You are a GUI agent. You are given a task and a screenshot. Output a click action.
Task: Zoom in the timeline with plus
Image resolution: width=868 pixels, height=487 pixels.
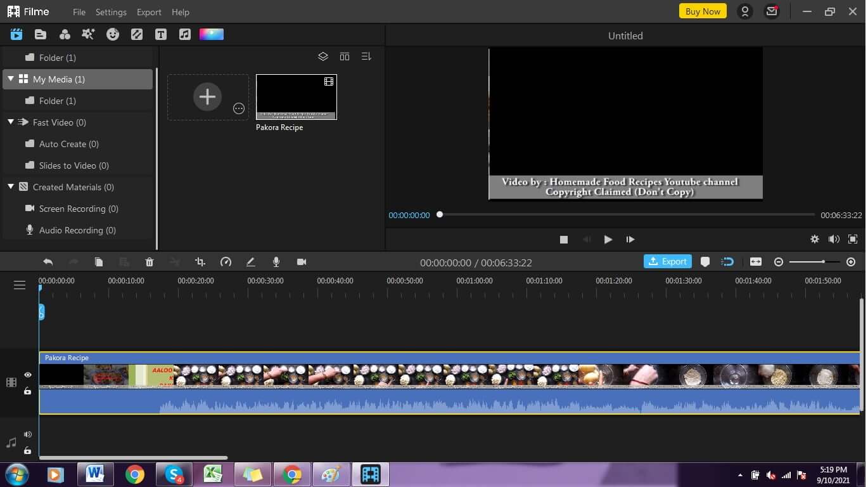coord(851,262)
